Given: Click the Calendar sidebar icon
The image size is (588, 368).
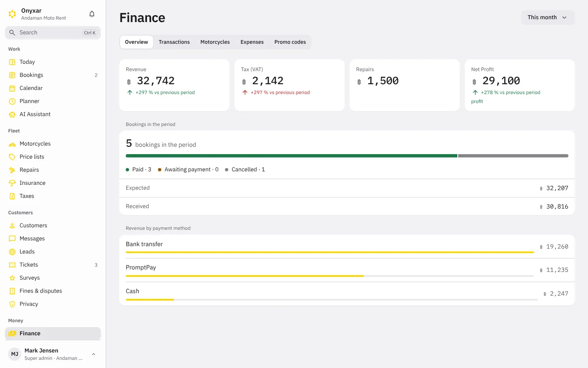Looking at the screenshot, I should point(12,88).
